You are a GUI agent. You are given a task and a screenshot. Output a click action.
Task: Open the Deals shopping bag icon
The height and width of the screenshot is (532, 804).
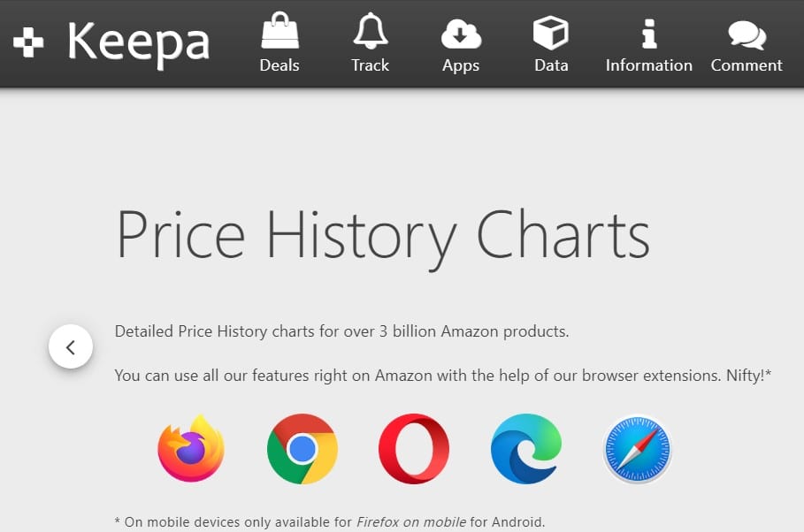(x=279, y=31)
